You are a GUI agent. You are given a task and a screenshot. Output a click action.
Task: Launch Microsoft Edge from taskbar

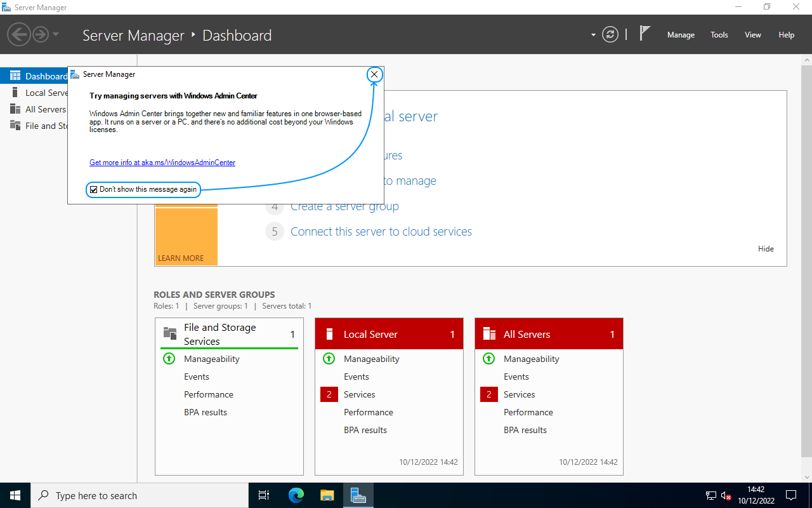(x=296, y=495)
